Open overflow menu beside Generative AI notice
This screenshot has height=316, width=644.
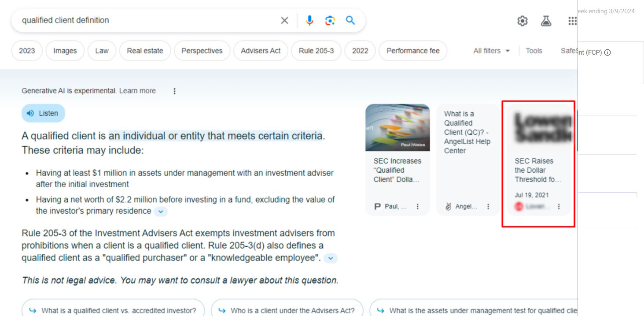point(174,91)
